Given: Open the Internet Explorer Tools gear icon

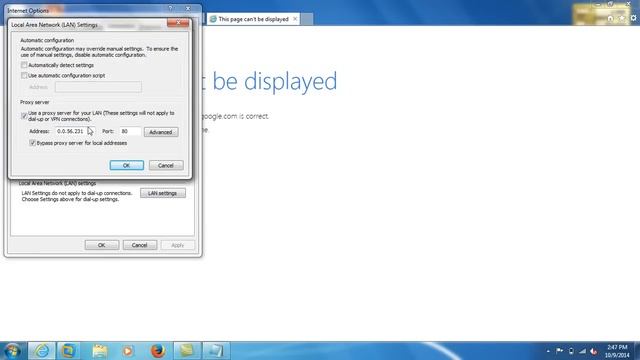Looking at the screenshot, I should [x=633, y=18].
